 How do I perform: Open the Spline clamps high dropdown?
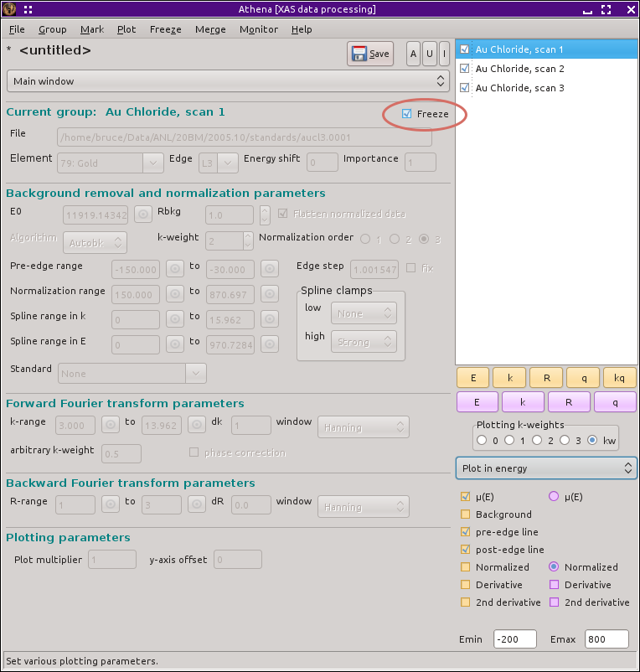pyautogui.click(x=364, y=342)
